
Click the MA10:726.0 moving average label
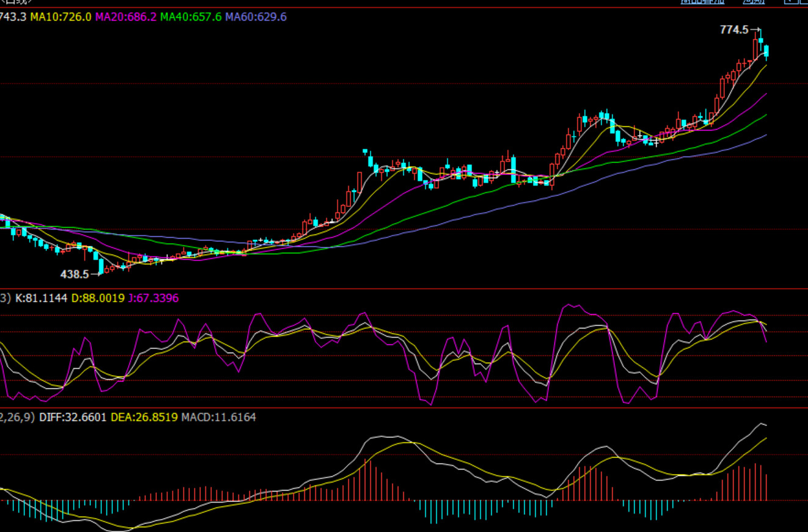click(60, 17)
